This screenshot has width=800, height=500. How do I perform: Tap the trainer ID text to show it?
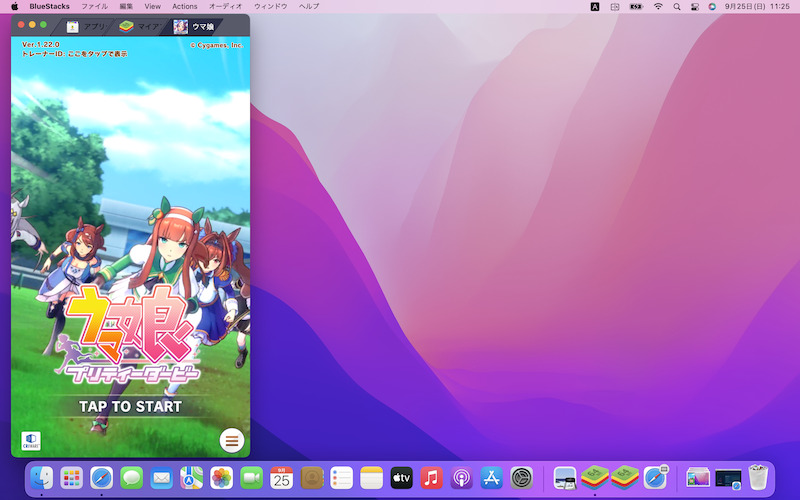(x=75, y=54)
